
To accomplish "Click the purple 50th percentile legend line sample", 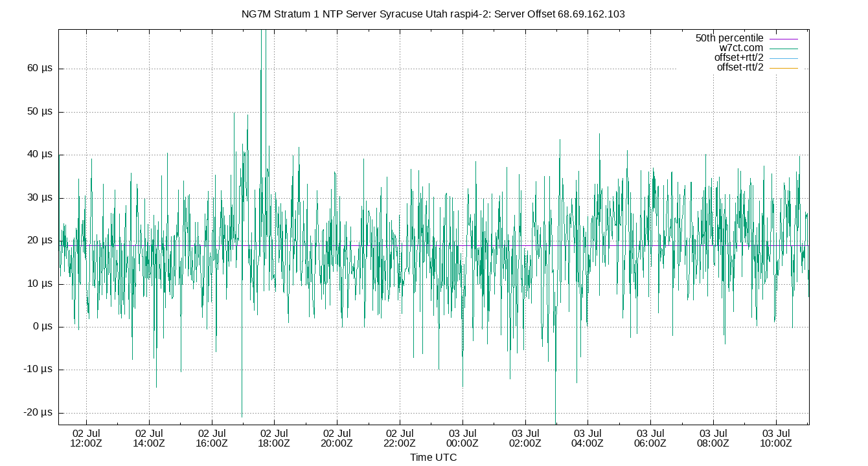I will click(x=783, y=39).
